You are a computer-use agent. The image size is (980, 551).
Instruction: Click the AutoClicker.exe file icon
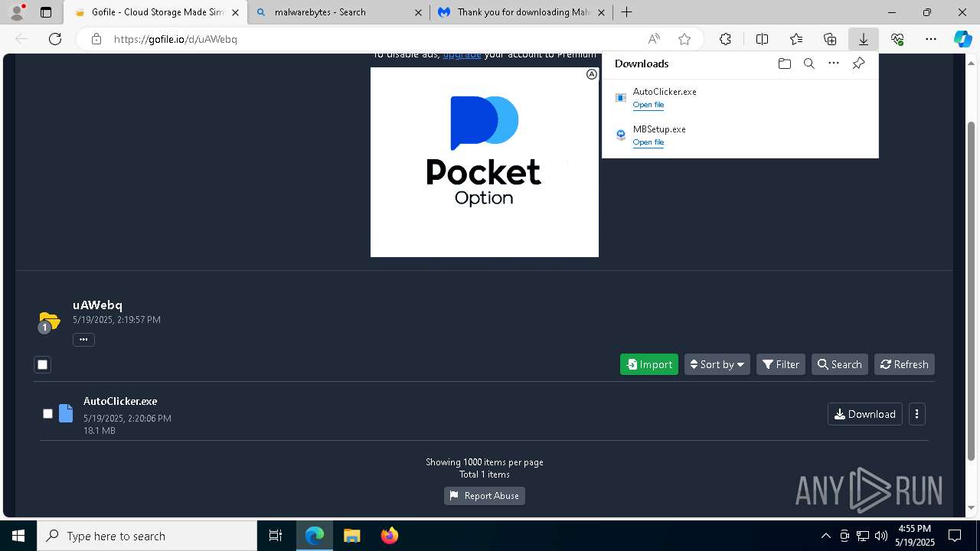(x=66, y=413)
